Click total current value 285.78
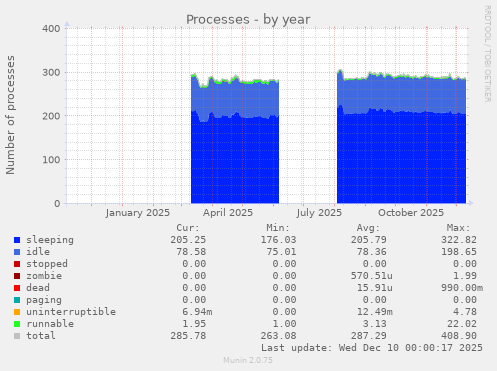 point(188,336)
